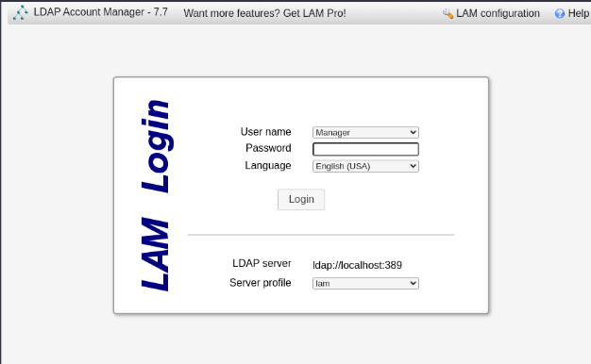Click the LDAP Account Manager tree logo icon
Image resolution: width=591 pixels, height=364 pixels.
tap(21, 12)
